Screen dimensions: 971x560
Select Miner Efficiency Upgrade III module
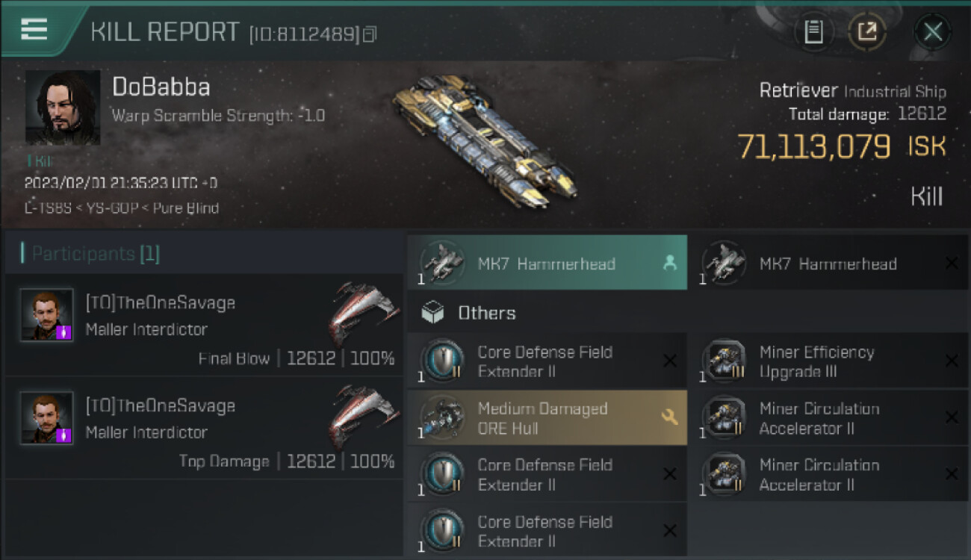tap(828, 361)
